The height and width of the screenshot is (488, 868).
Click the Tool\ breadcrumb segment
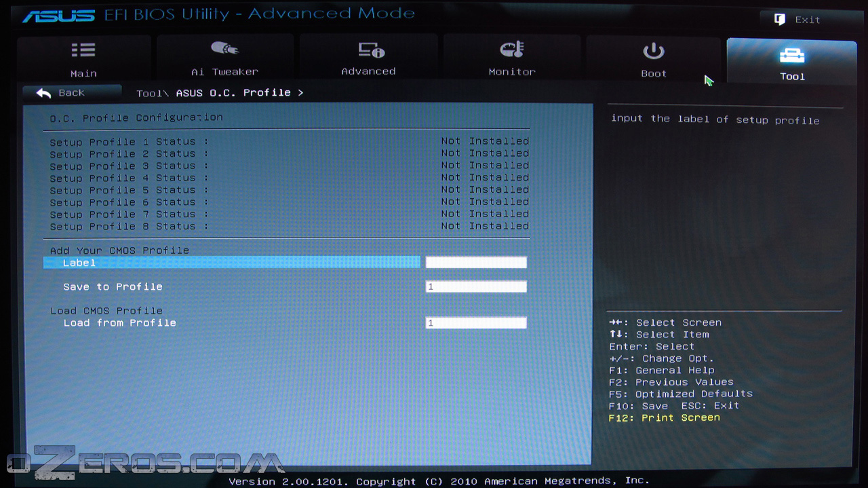point(153,93)
